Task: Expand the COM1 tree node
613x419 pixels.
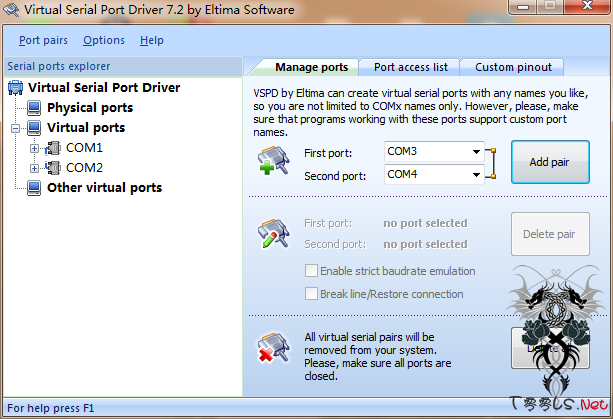Action: tap(34, 149)
